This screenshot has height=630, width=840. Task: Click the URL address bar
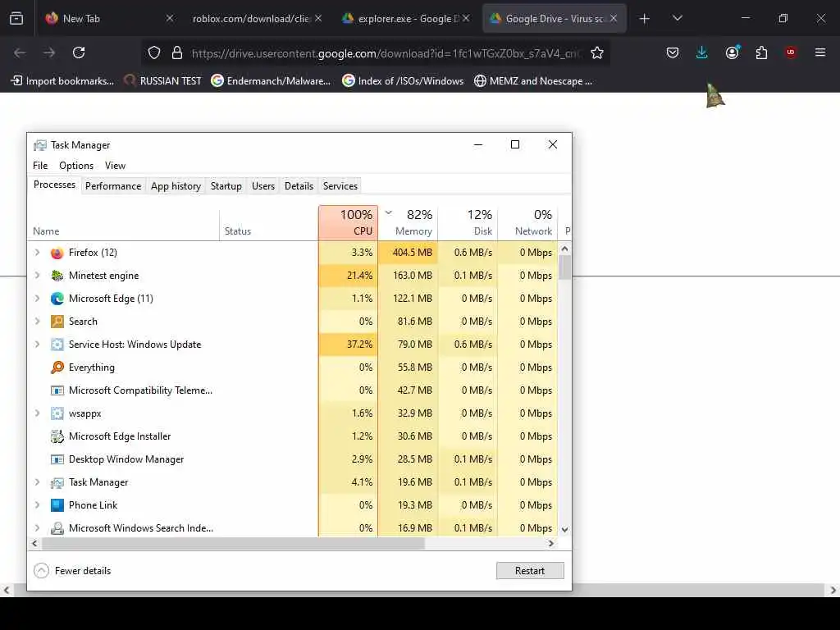(x=385, y=53)
